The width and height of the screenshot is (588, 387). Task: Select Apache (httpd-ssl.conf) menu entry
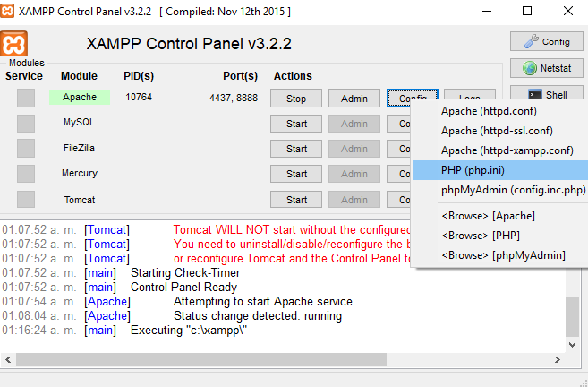tap(500, 131)
